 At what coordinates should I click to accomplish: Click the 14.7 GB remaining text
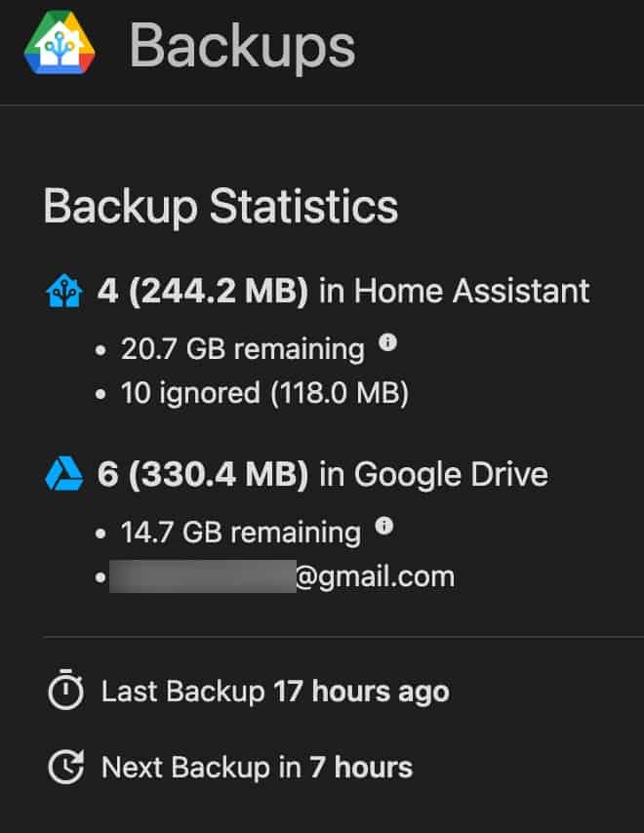click(x=241, y=533)
